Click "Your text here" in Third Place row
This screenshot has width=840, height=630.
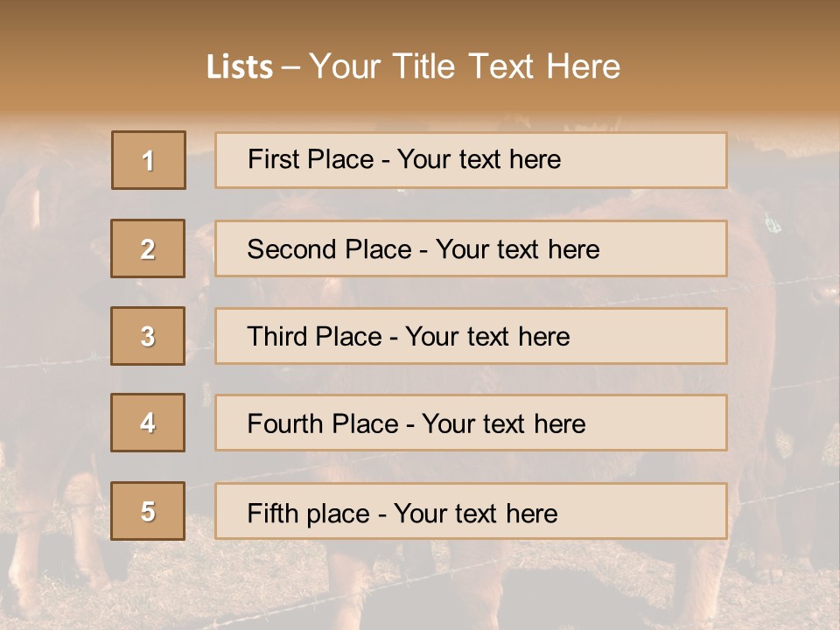tap(487, 337)
